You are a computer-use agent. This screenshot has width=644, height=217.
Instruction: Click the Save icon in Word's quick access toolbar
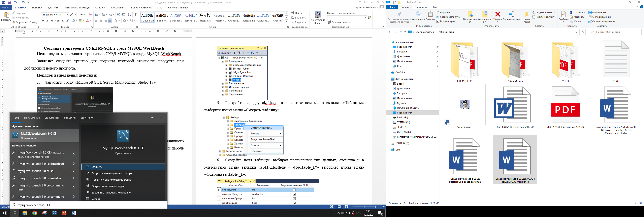pos(9,2)
